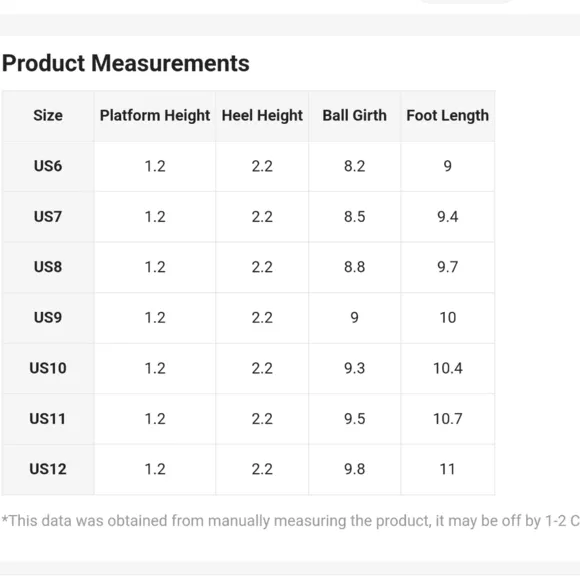The image size is (580, 579).
Task: Select the US8 ball girth value 8.8
Action: pyautogui.click(x=355, y=267)
